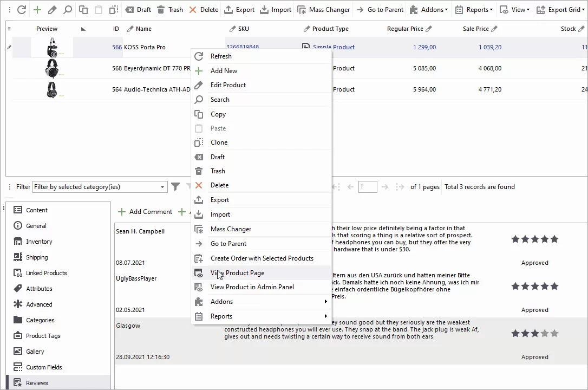Expand the Reports dropdown in the toolbar

(474, 10)
